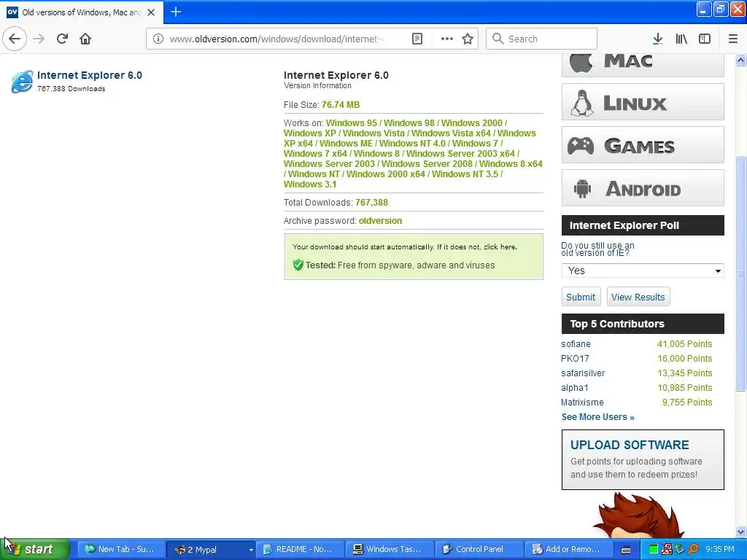This screenshot has height=560, width=747.
Task: Open the Linux software category banner
Action: (642, 102)
